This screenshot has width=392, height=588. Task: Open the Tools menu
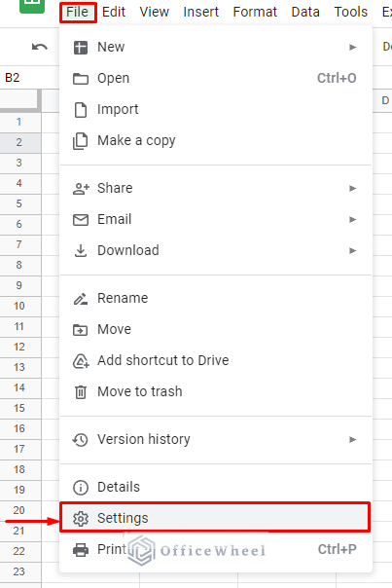351,12
